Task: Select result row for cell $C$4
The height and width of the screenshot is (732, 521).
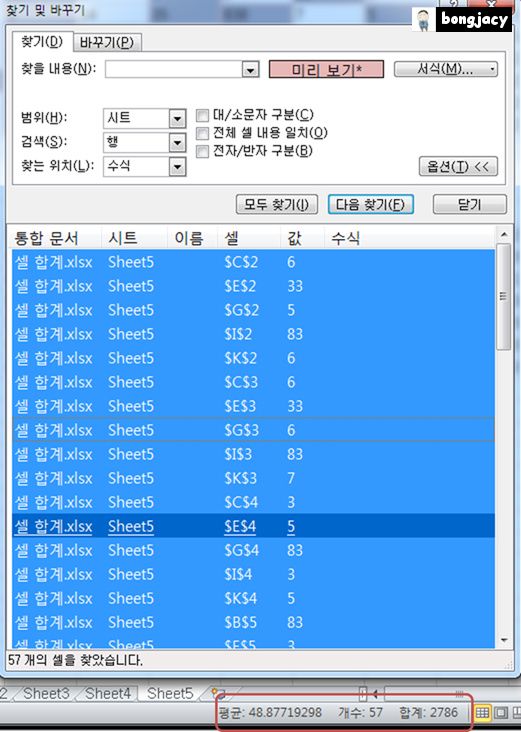Action: pyautogui.click(x=253, y=502)
